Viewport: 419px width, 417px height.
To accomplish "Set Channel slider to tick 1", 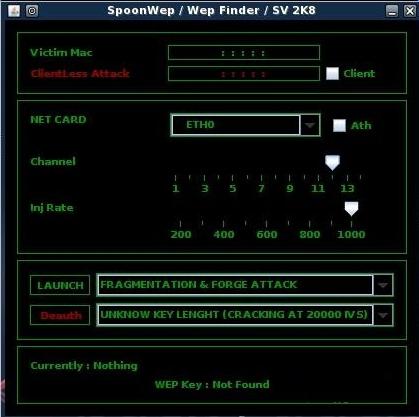I will pyautogui.click(x=175, y=178).
